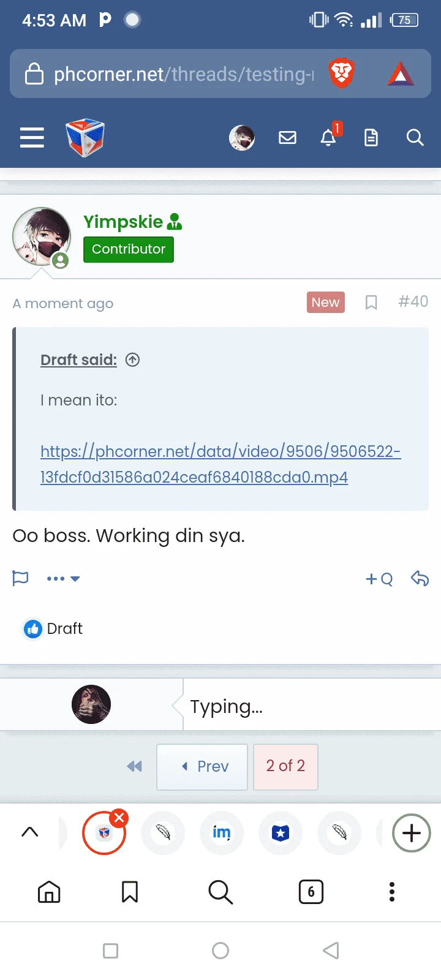Open Yimpskie's profile avatar
Screen dimensions: 441x980
tap(42, 236)
